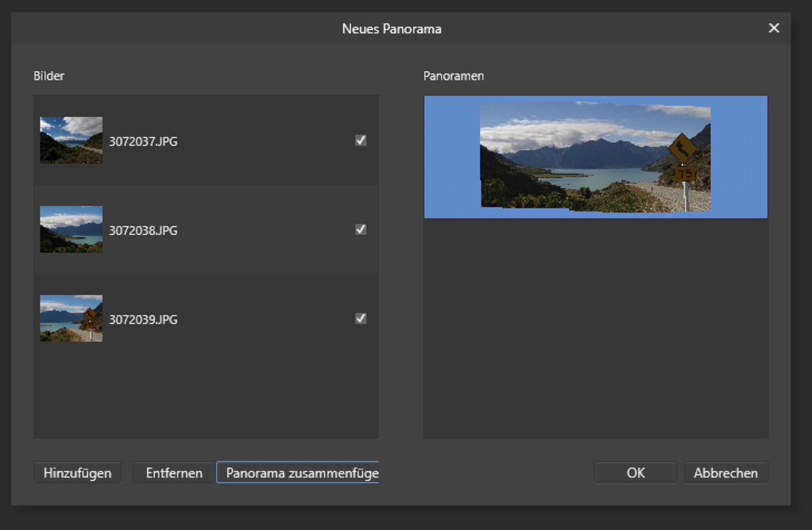Confirm with the OK button

635,473
